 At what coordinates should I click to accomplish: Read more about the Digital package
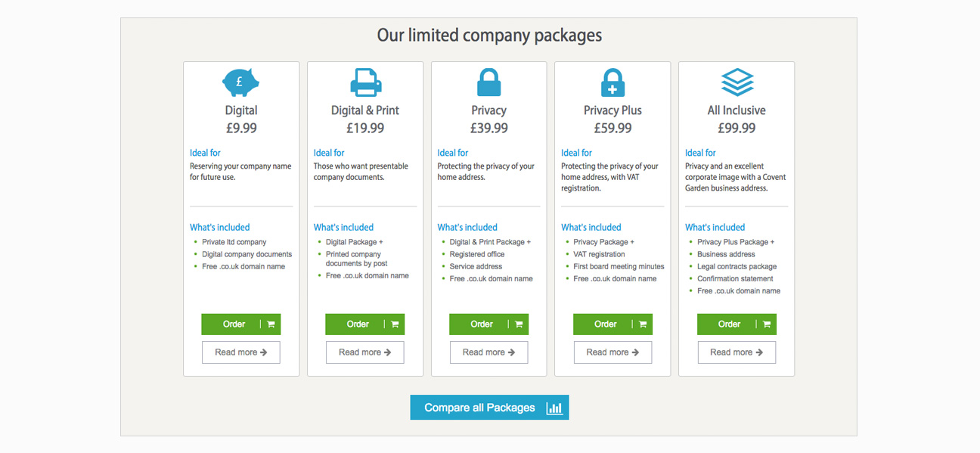(241, 352)
